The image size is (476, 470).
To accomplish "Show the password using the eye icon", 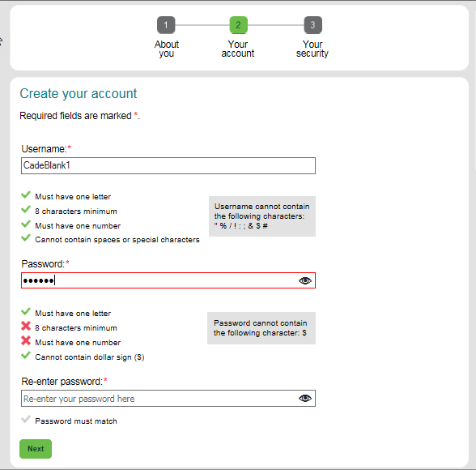I will 304,280.
